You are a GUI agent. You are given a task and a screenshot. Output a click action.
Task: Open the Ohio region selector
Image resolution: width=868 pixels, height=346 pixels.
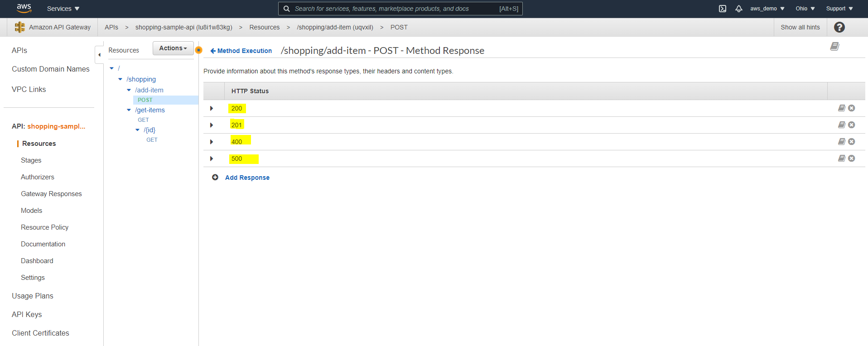point(805,9)
